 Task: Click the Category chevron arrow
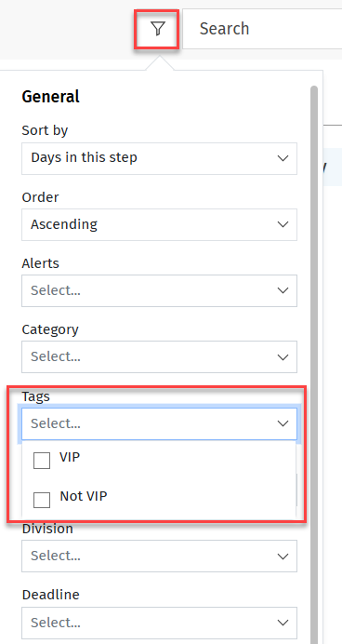tap(283, 357)
